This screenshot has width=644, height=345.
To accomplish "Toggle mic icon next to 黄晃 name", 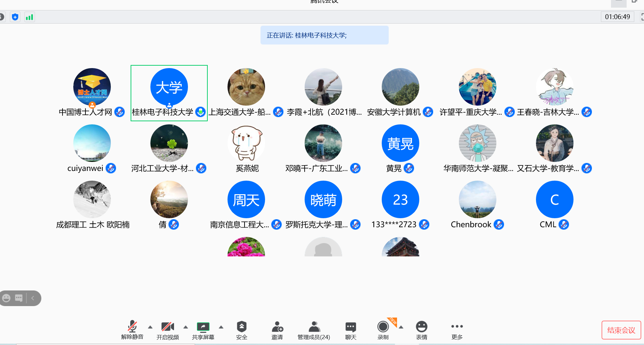I will [x=409, y=168].
